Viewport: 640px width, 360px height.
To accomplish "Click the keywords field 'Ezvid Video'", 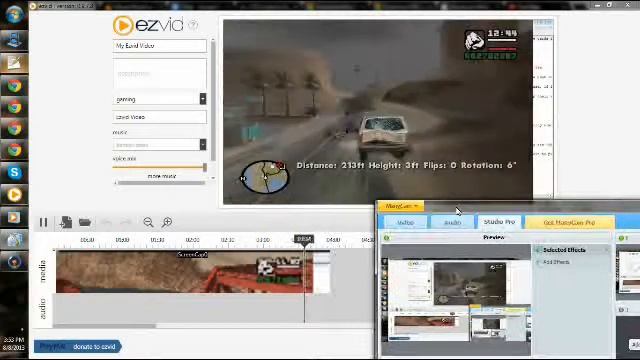I will point(160,117).
